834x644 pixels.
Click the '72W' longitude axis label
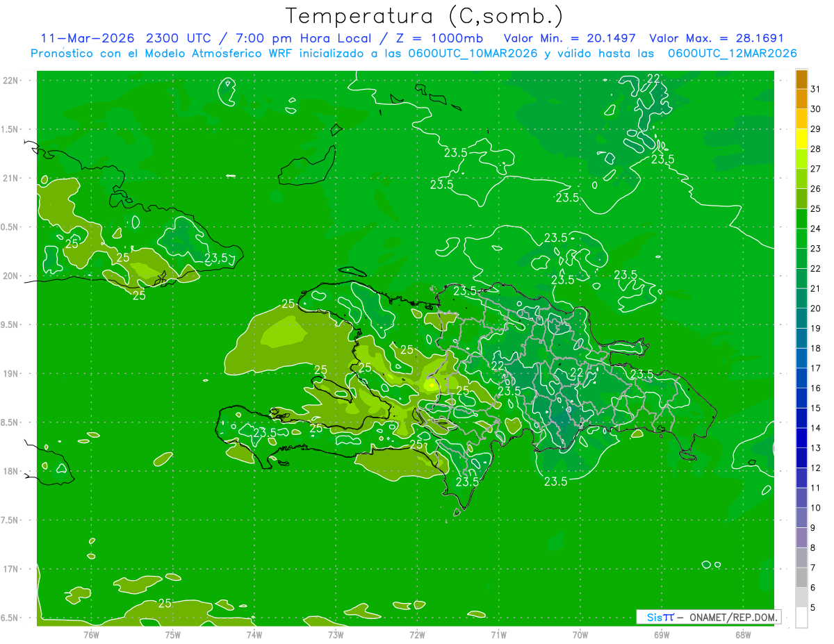[417, 634]
